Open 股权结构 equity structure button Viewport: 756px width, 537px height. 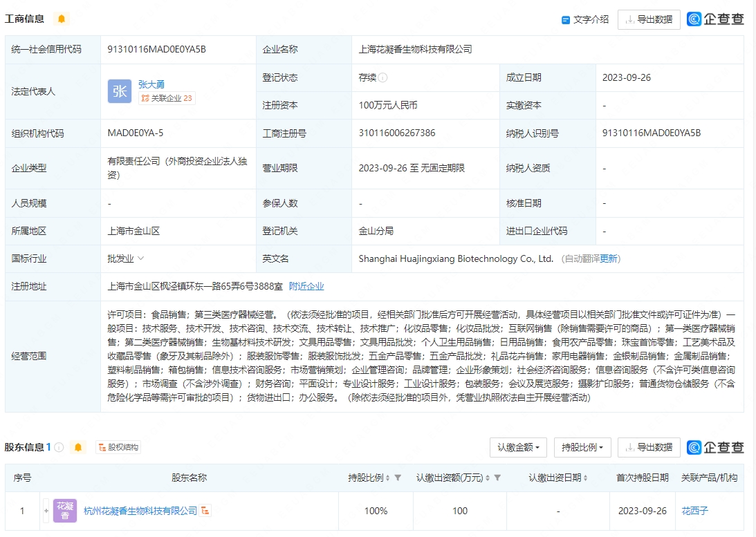(118, 447)
